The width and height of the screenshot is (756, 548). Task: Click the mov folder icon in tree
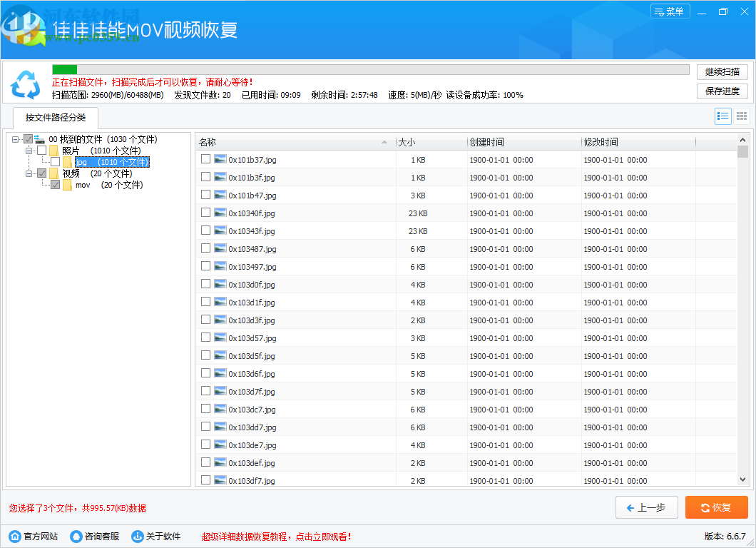tap(68, 186)
